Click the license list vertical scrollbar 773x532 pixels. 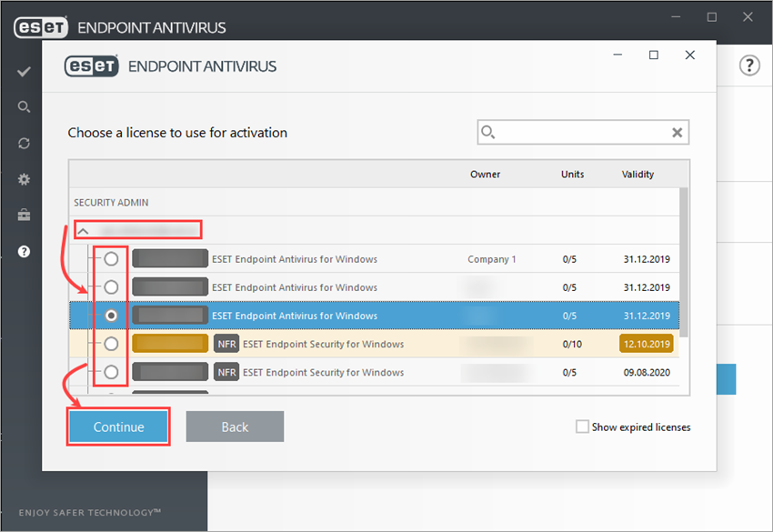pyautogui.click(x=683, y=262)
